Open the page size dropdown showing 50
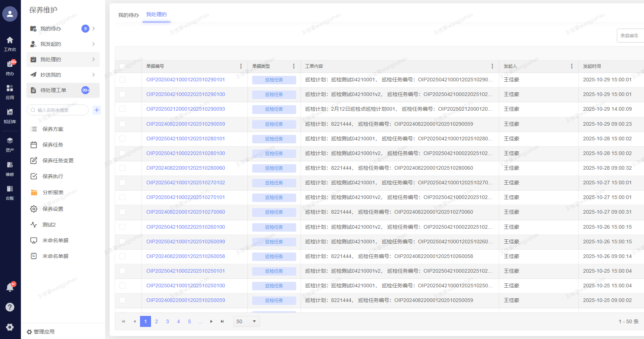 tap(246, 321)
